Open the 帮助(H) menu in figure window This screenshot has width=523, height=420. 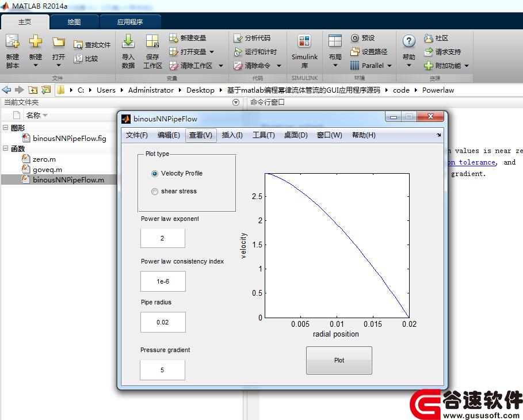[x=364, y=135]
